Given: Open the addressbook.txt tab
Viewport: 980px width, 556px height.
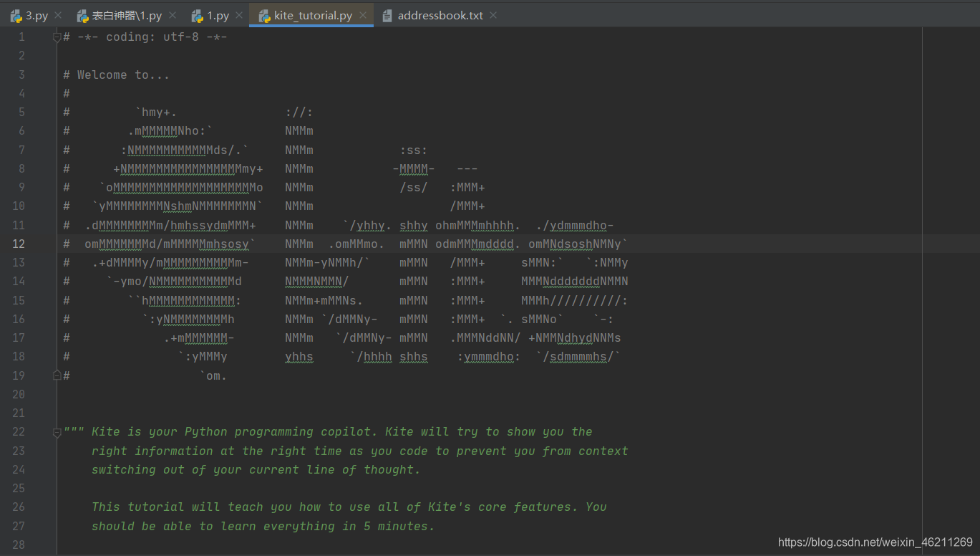Looking at the screenshot, I should [440, 15].
